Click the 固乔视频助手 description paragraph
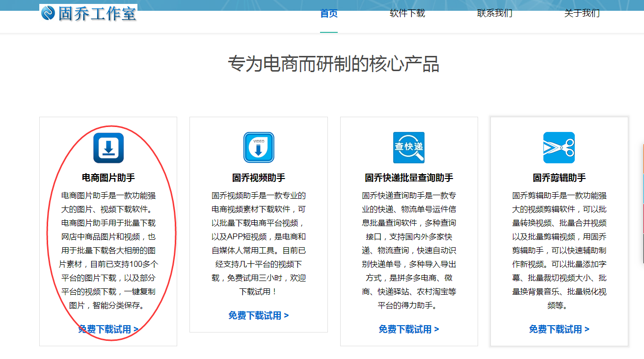This screenshot has height=359, width=644. pos(259,243)
